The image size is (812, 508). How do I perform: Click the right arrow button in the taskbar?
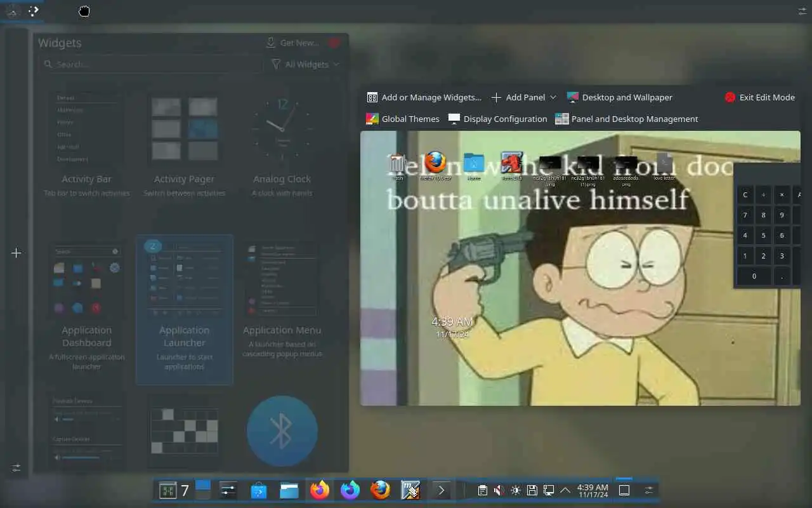pos(442,490)
